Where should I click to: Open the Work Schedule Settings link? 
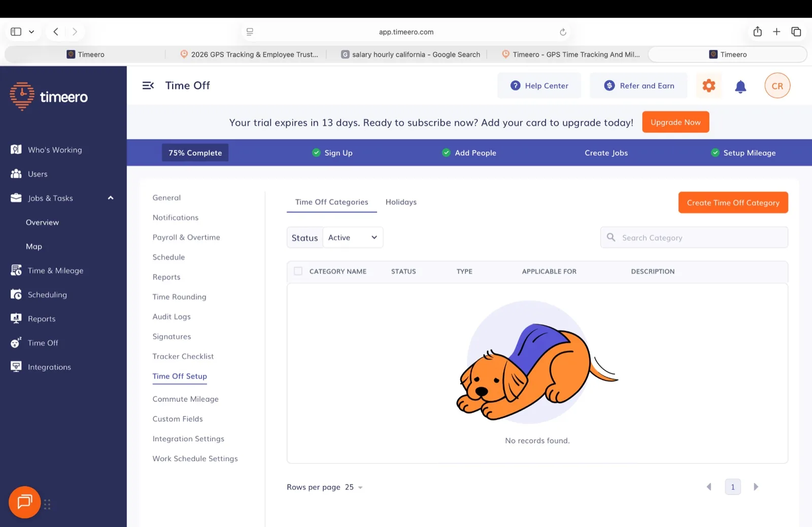(195, 459)
